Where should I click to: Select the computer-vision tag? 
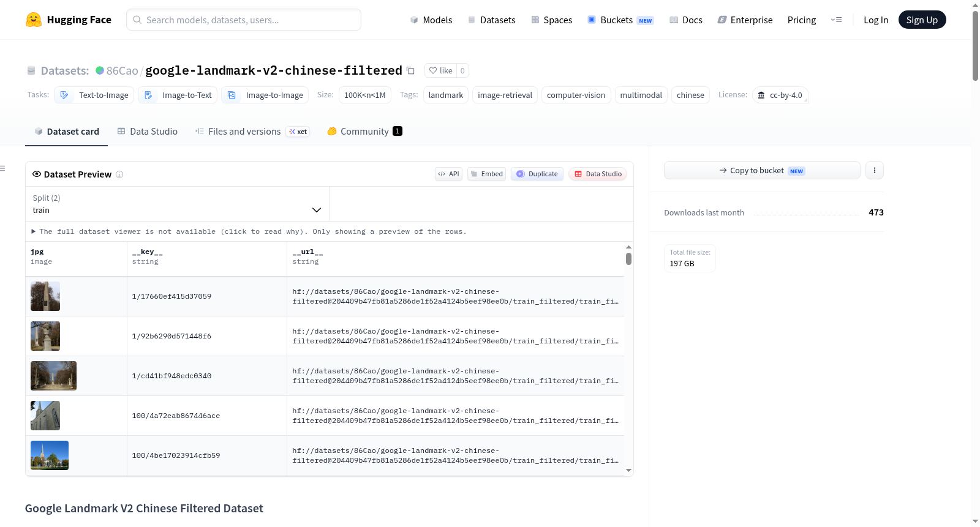point(576,95)
